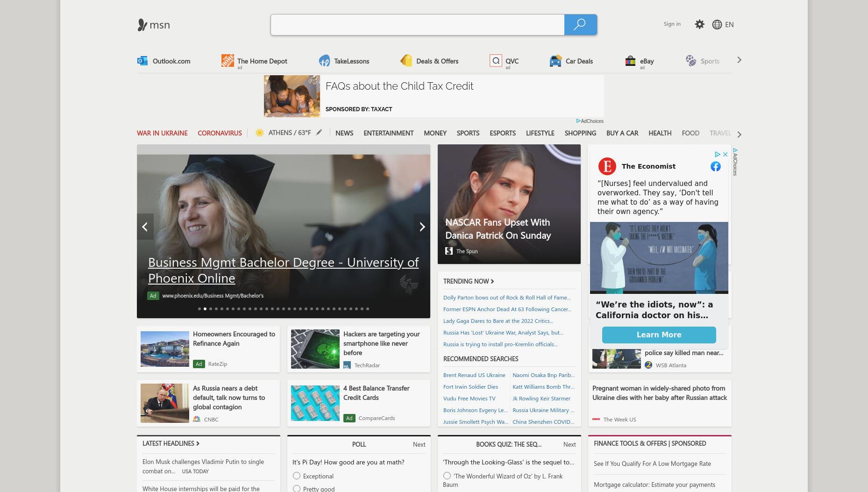The width and height of the screenshot is (868, 492).
Task: Select the second slideshow dot indicator
Action: point(205,309)
